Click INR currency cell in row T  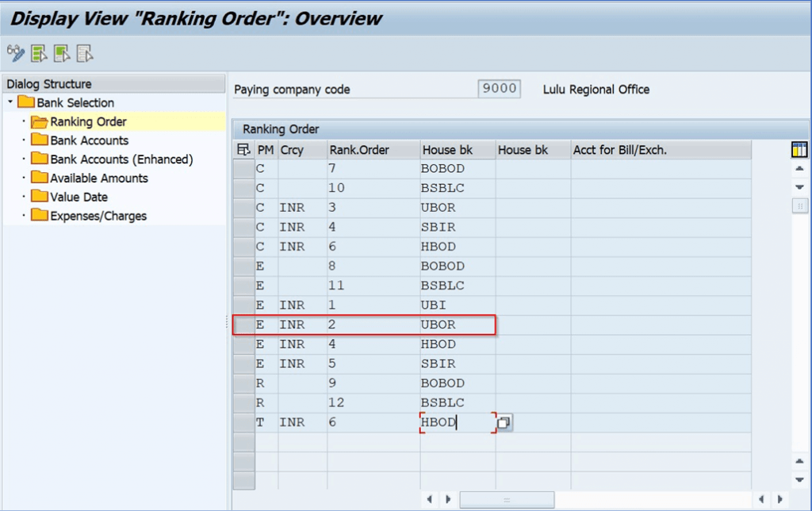302,422
